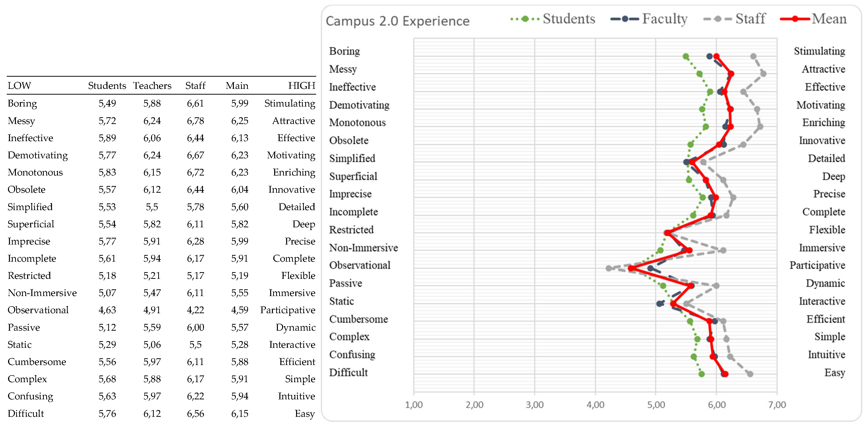Image resolution: width=868 pixels, height=428 pixels.
Task: Click the gray dashed Staff legend marker
Action: click(717, 19)
